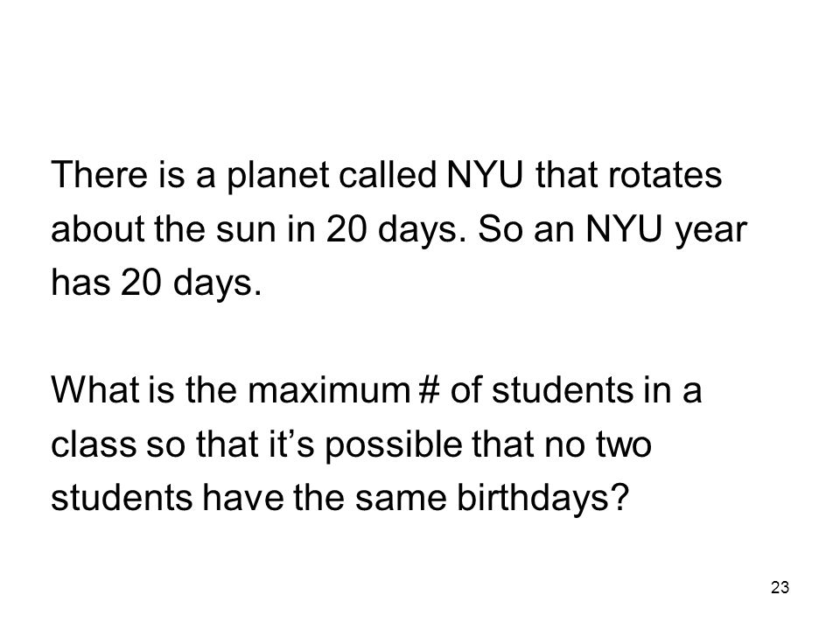The height and width of the screenshot is (630, 840).
Task: Click the word "What" in the question
Action: (96, 389)
